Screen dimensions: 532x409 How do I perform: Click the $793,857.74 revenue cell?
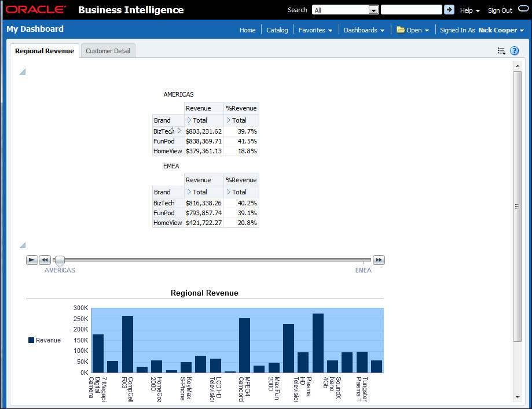204,213
